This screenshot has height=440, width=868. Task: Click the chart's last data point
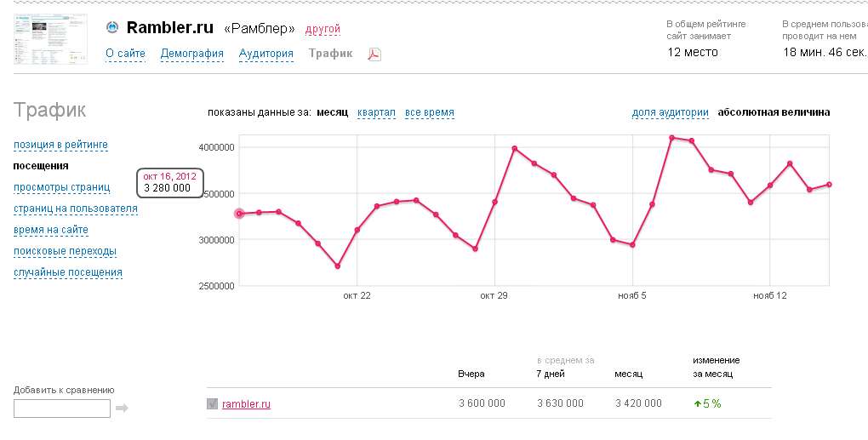click(x=829, y=185)
